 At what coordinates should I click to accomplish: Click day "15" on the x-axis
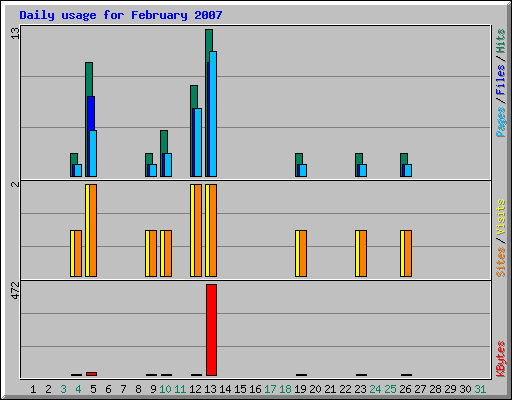tap(240, 389)
